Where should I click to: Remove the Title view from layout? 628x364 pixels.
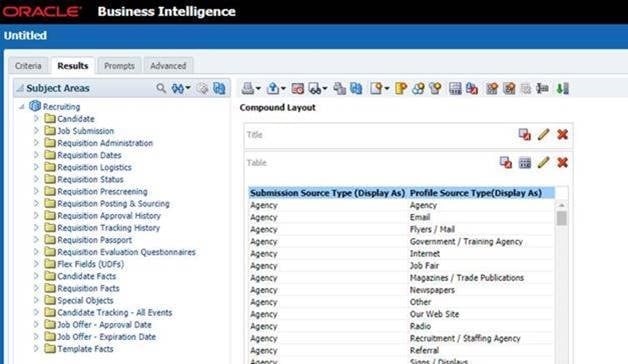[x=562, y=135]
